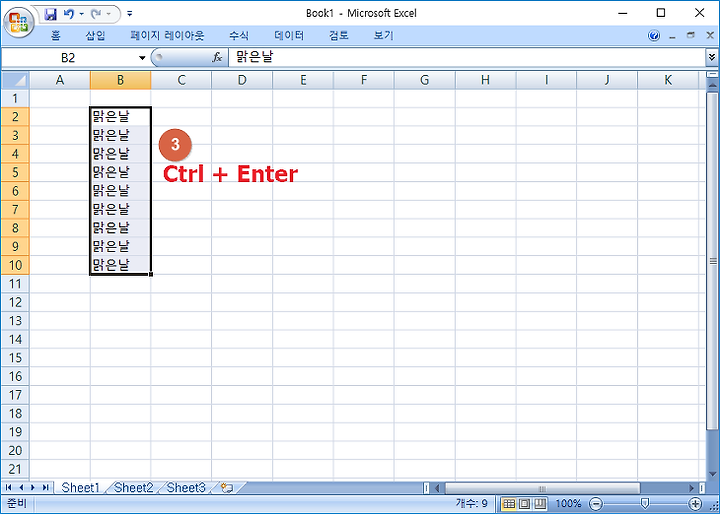Open the 홈 ribbon tab
The height and width of the screenshot is (514, 720).
56,35
